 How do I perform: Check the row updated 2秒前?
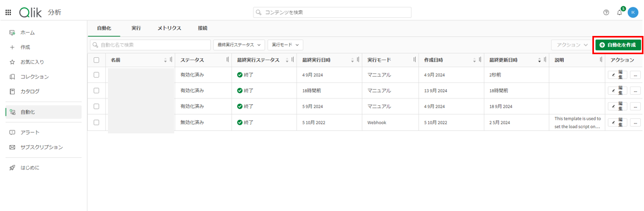click(96, 75)
